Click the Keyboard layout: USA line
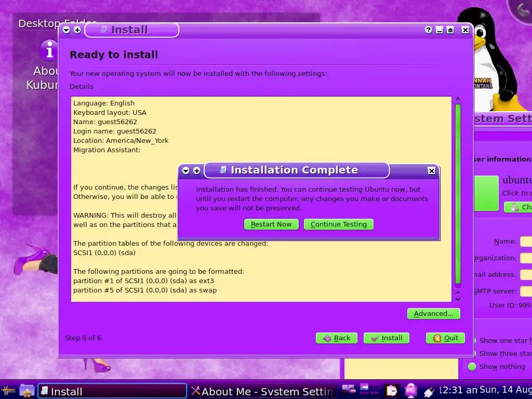 coord(110,113)
